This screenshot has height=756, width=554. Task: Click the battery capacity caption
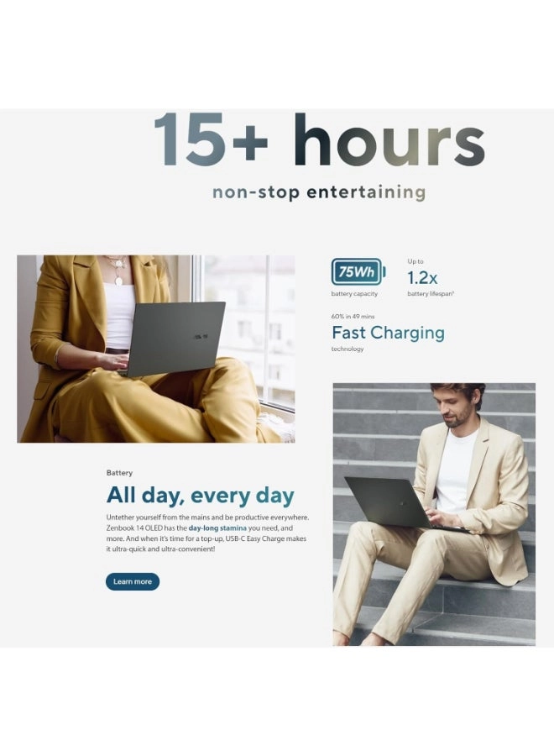coord(354,294)
